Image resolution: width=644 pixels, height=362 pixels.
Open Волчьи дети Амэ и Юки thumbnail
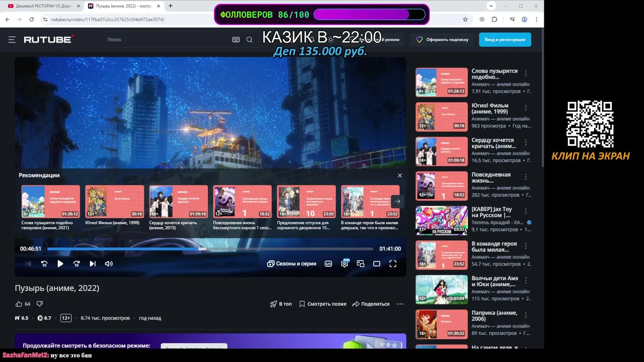pos(441,290)
